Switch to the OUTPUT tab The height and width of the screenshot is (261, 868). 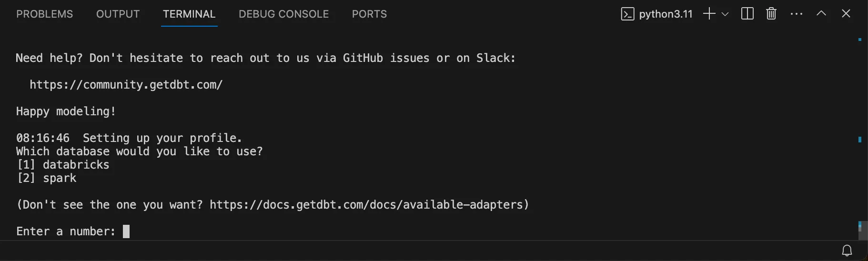[118, 14]
